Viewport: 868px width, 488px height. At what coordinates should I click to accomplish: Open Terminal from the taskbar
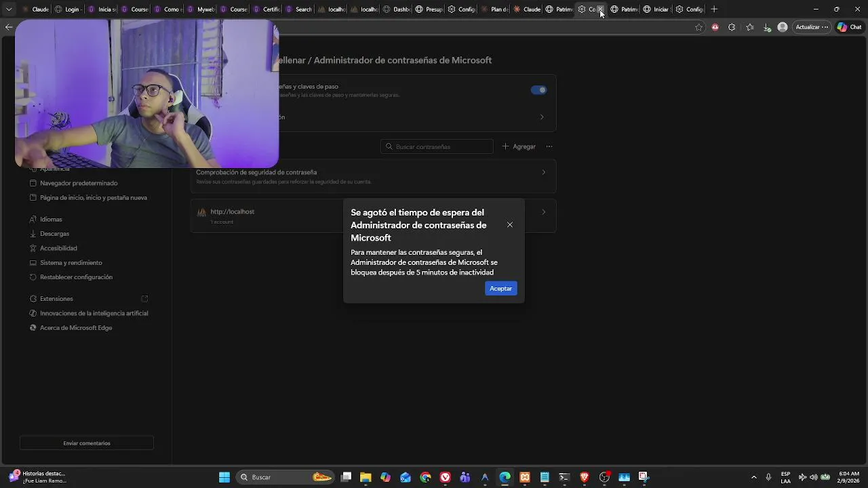(564, 477)
